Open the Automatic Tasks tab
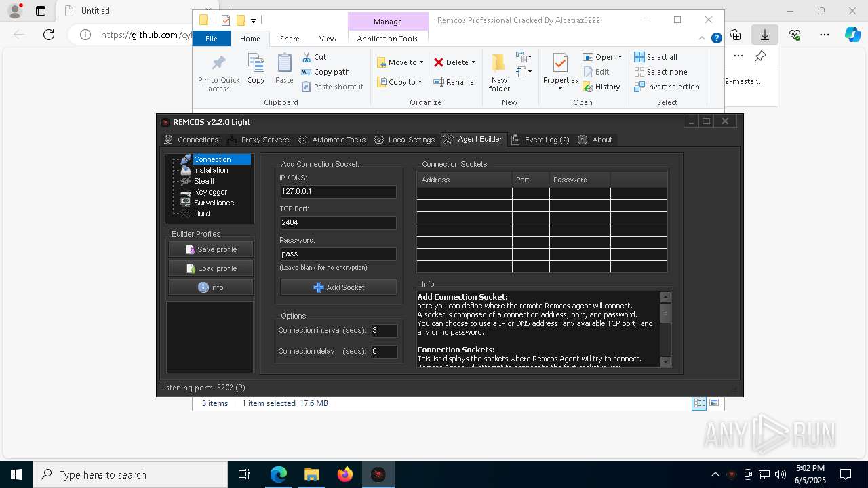 332,140
